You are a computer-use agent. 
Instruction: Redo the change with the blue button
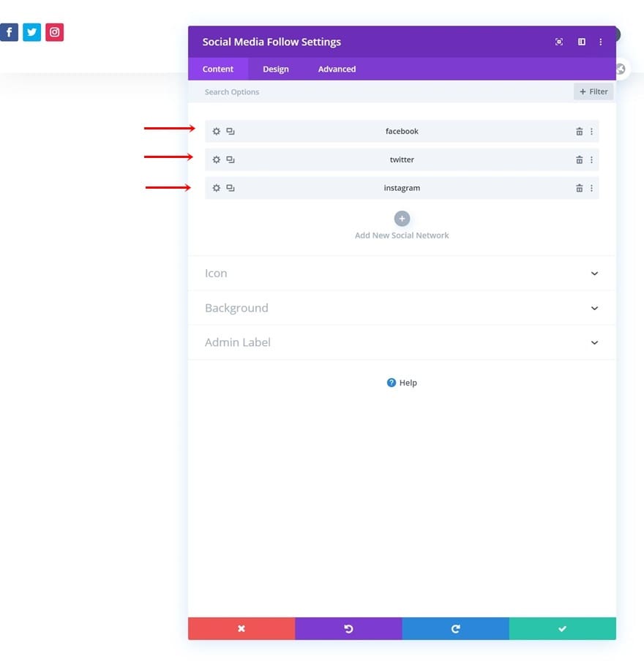(455, 628)
